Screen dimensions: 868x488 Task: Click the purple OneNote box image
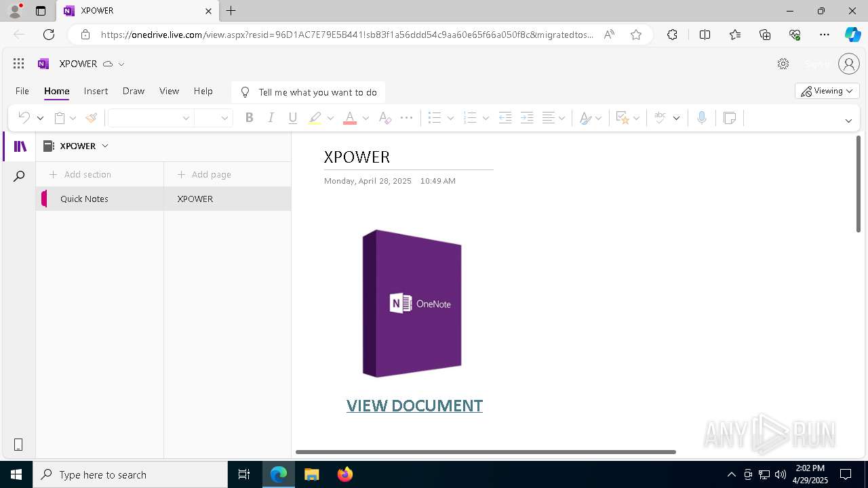pyautogui.click(x=412, y=303)
